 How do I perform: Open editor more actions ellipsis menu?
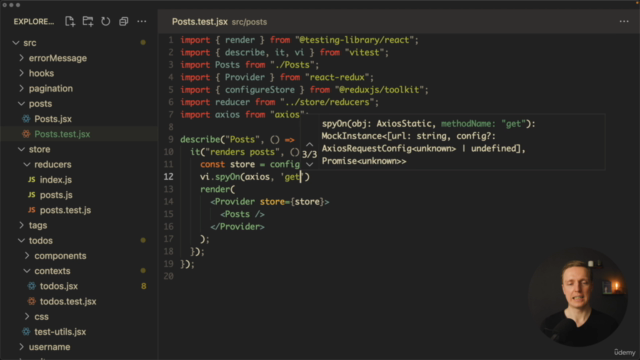tap(624, 21)
